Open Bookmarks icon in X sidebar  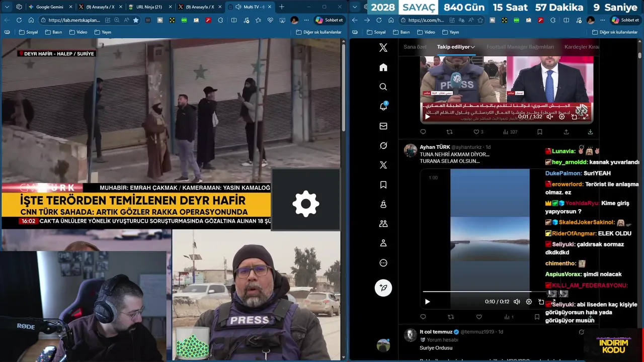(383, 185)
